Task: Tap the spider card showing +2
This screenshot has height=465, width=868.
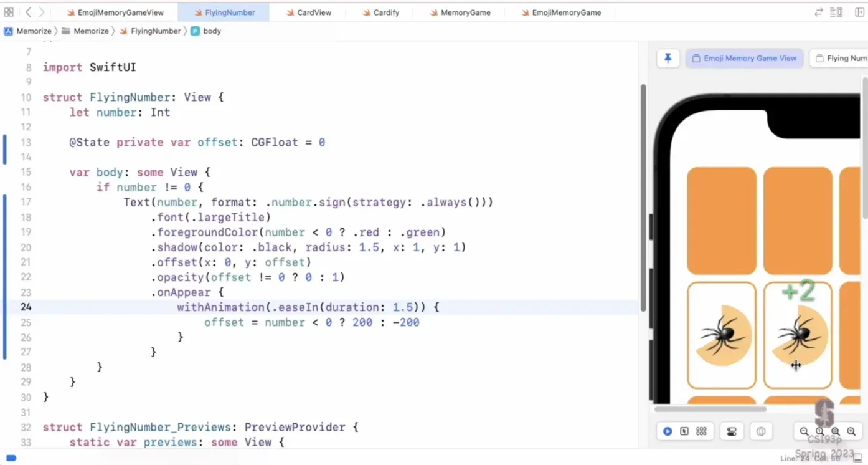Action: pos(798,335)
